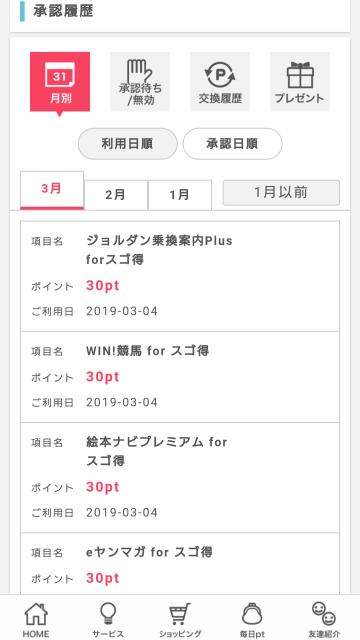This screenshot has width=360, height=640.
Task: Switch to the 3月 tab
Action: (52, 190)
